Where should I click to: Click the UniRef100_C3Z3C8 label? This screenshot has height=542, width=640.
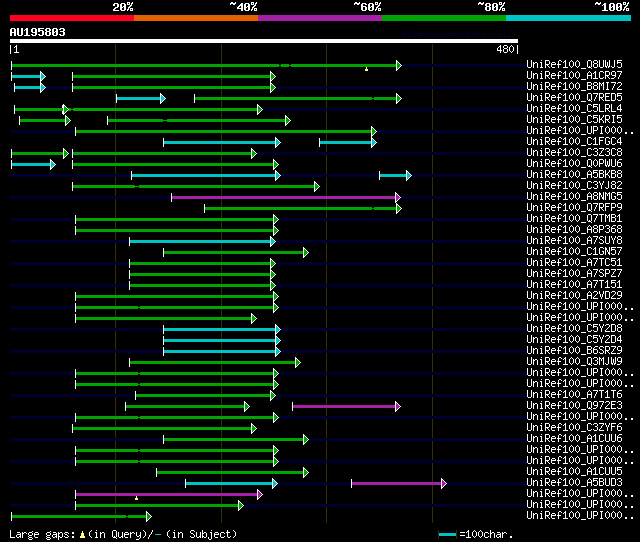tap(574, 152)
